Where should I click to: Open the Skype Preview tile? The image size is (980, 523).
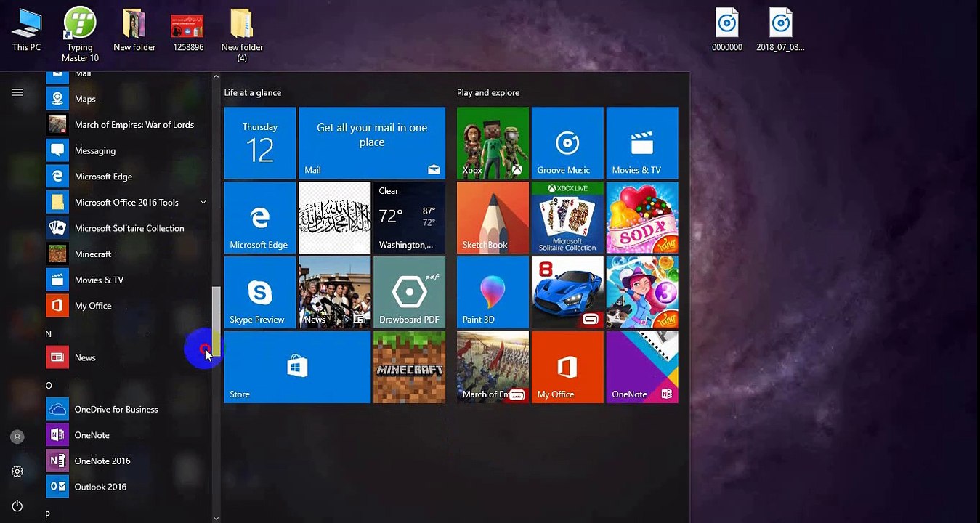pyautogui.click(x=260, y=293)
